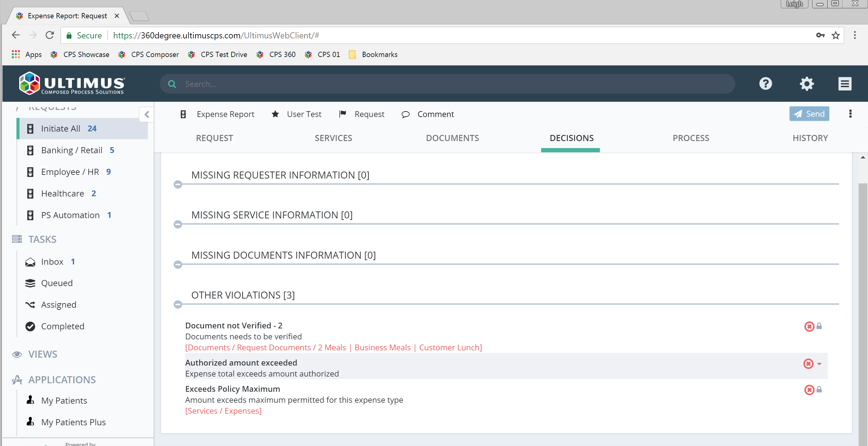Click the search magnifier icon
The width and height of the screenshot is (868, 446).
coord(172,84)
